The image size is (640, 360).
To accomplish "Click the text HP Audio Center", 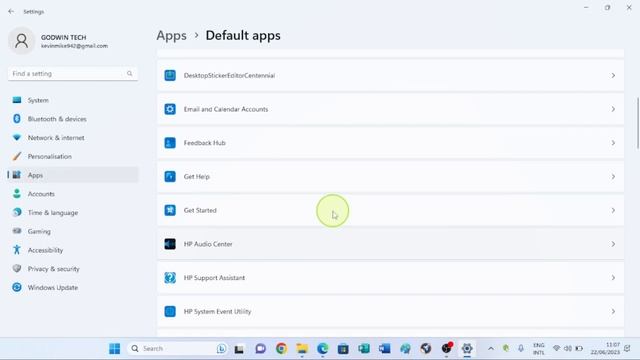I will pyautogui.click(x=208, y=244).
